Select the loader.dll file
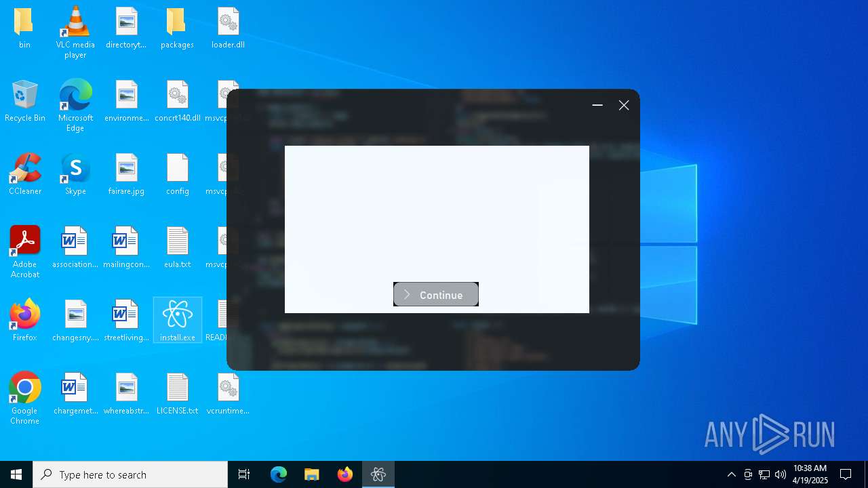The height and width of the screenshot is (488, 868). (228, 29)
